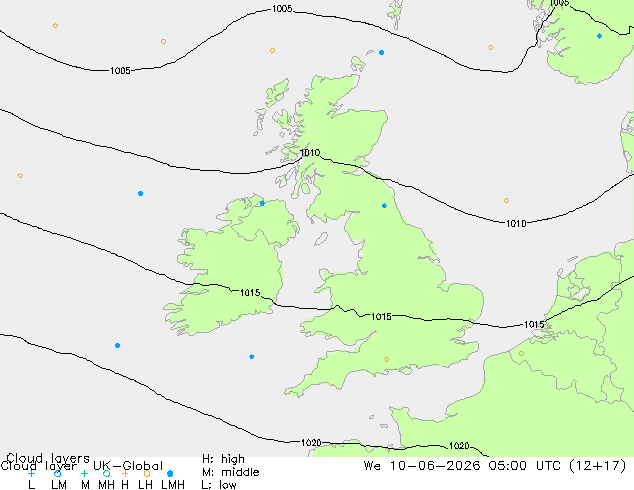Viewport: 634px width, 490px height.
Task: Click the 'MH' legend label
Action: coord(106,484)
